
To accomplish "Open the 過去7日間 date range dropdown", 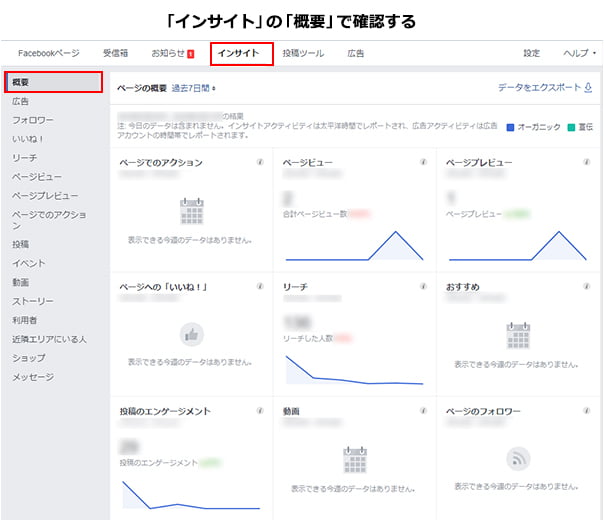I will [194, 88].
